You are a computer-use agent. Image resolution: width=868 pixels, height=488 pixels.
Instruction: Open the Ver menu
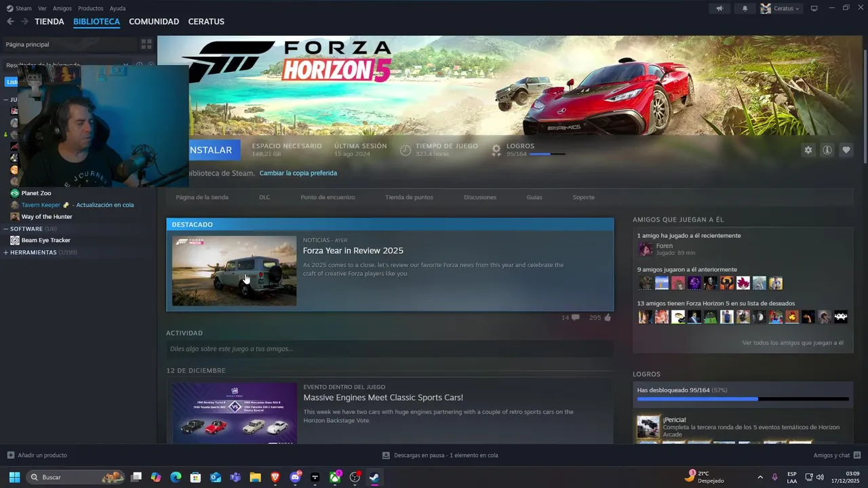pyautogui.click(x=42, y=9)
